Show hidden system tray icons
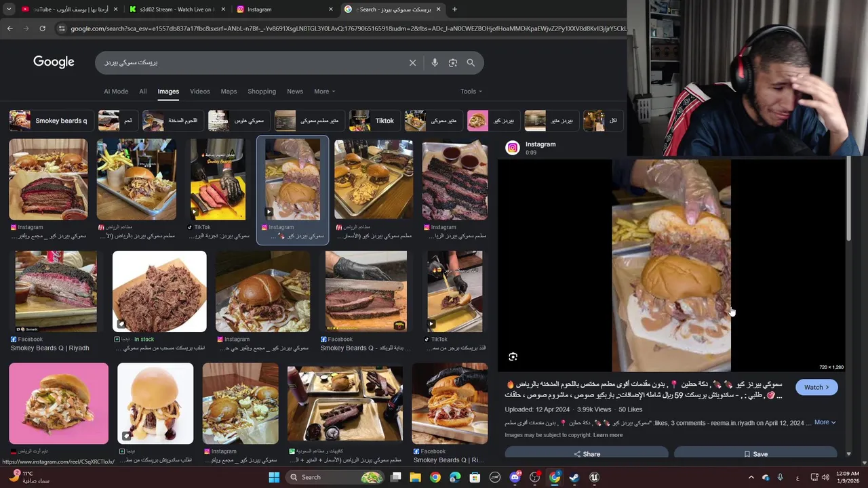The height and width of the screenshot is (488, 868). tap(751, 477)
